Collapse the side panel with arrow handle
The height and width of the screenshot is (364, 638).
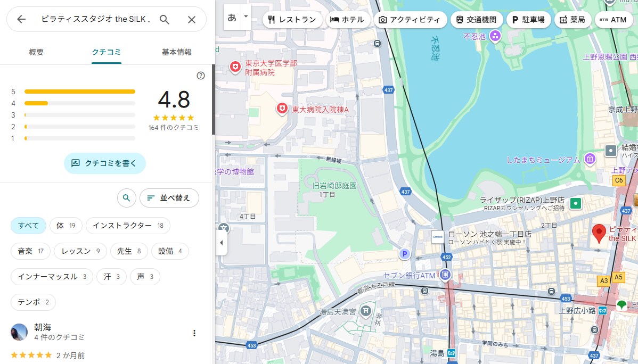[x=222, y=243]
